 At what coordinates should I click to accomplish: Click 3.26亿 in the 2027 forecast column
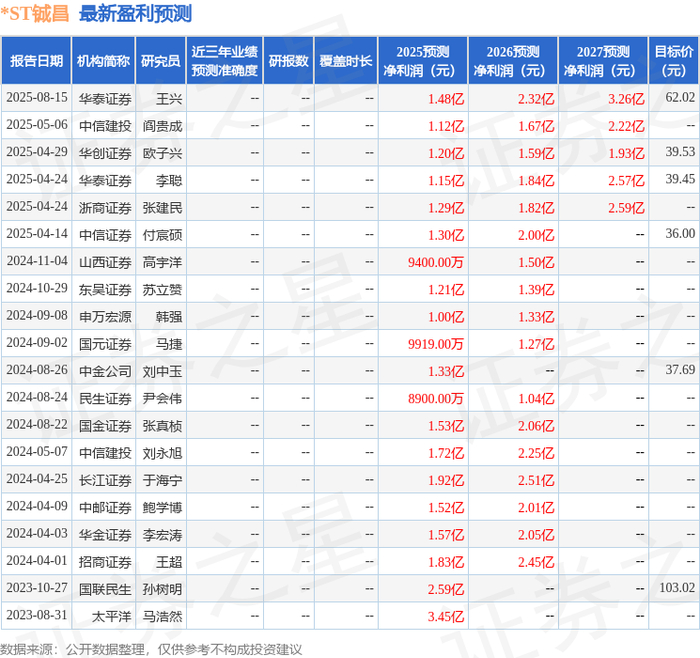pos(626,99)
